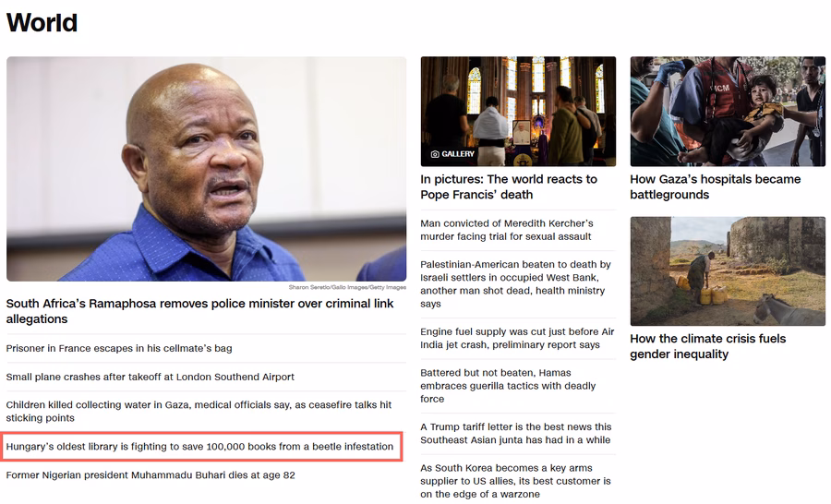Open the South Korea arms supplier story
Image resolution: width=831 pixels, height=504 pixels.
click(x=515, y=481)
